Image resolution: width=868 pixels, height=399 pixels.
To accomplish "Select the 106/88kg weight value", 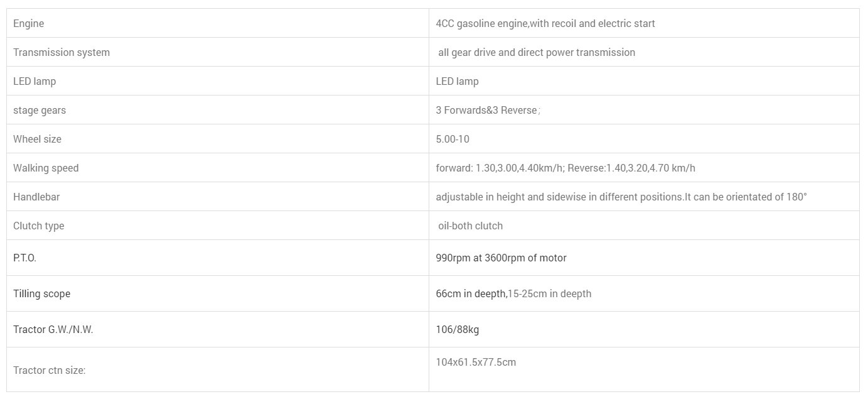I will pyautogui.click(x=458, y=330).
